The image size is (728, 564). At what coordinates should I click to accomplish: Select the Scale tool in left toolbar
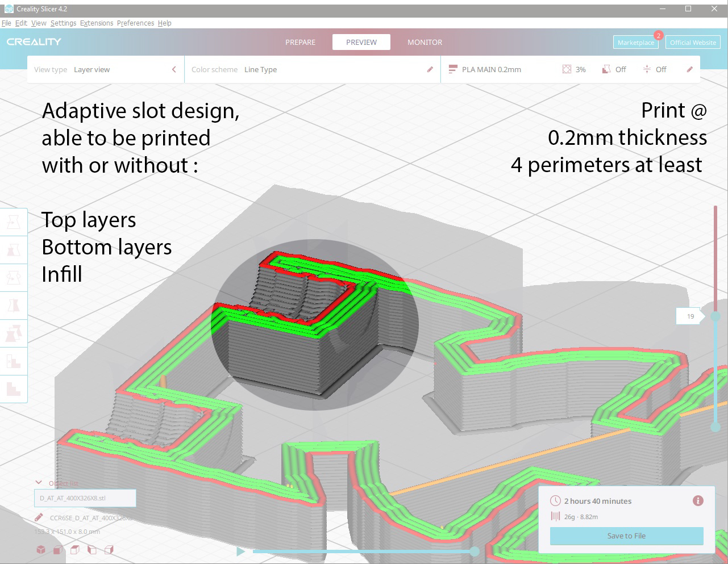(x=13, y=250)
